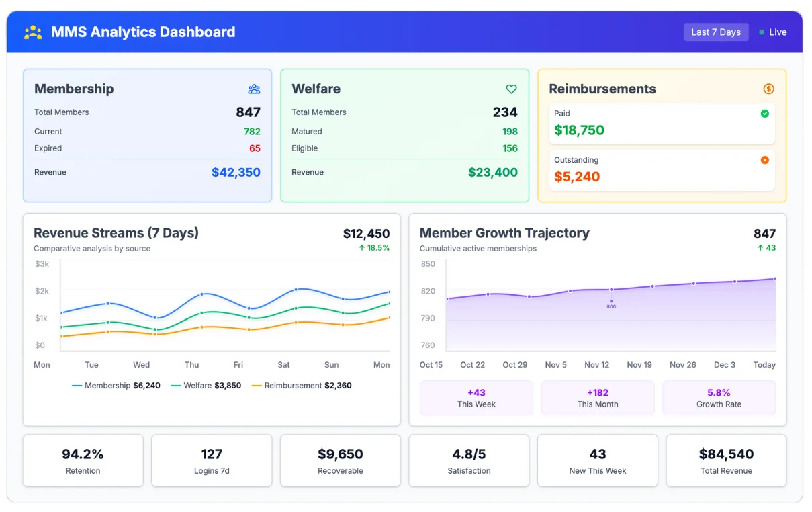Click the green Live status dot
Viewport: 812px width, 512px height.
762,32
